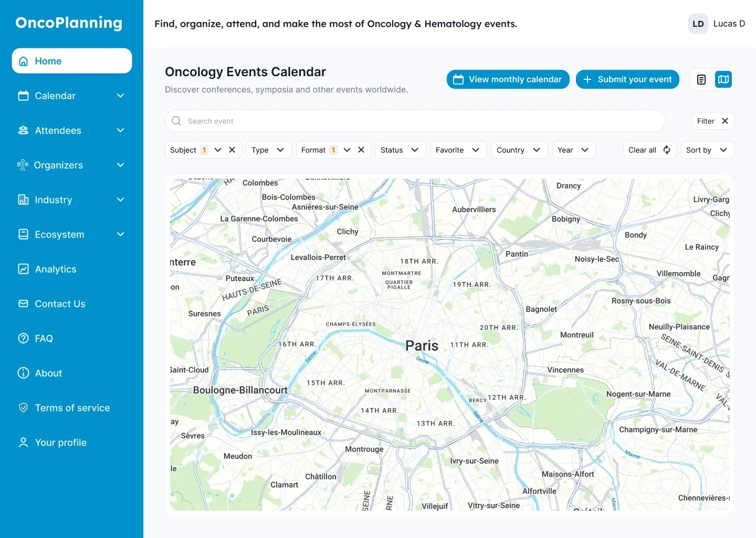This screenshot has width=756, height=538.
Task: Open the Sort by dropdown
Action: point(707,150)
